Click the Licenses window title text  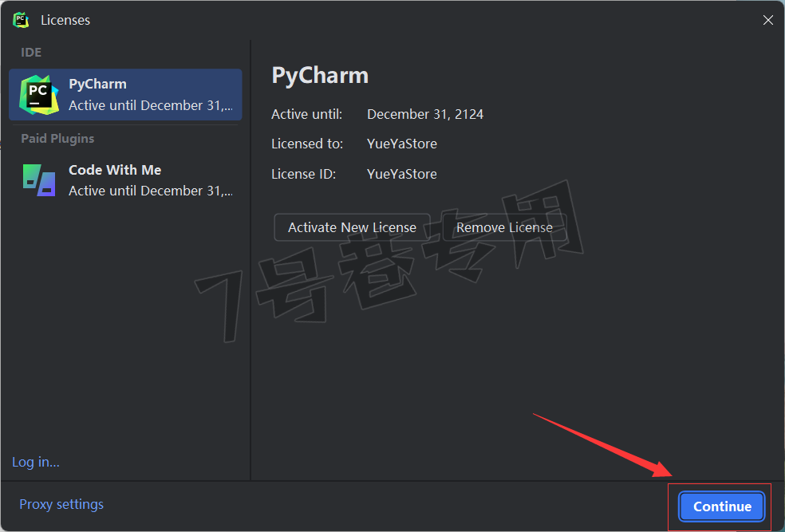(65, 20)
